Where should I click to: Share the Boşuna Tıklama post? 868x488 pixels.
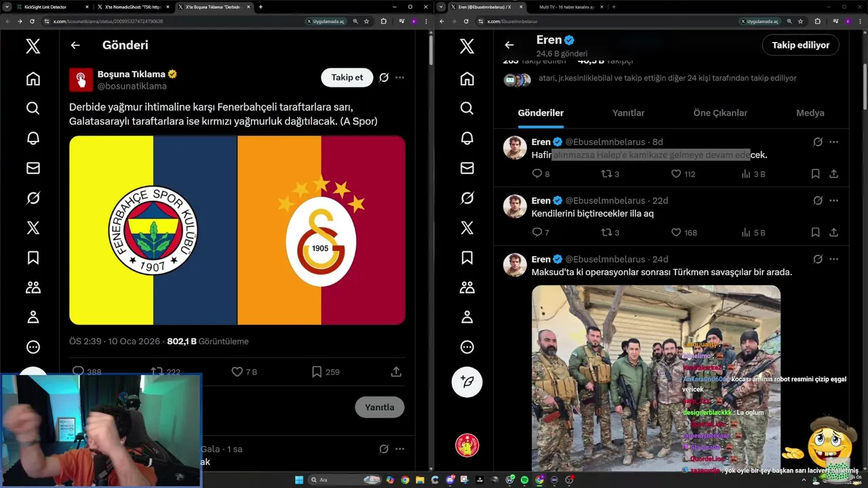(396, 371)
